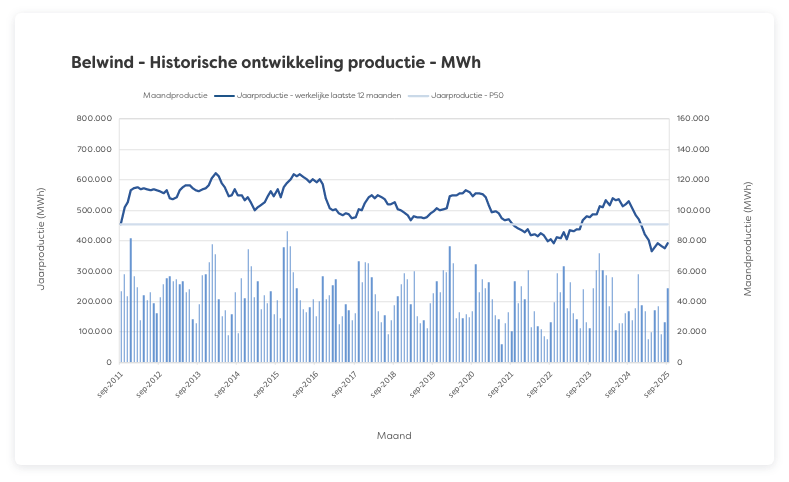The height and width of the screenshot is (482, 789).
Task: Click the left 'Jaarproductie (MWh)' axis title
Action: click(42, 240)
